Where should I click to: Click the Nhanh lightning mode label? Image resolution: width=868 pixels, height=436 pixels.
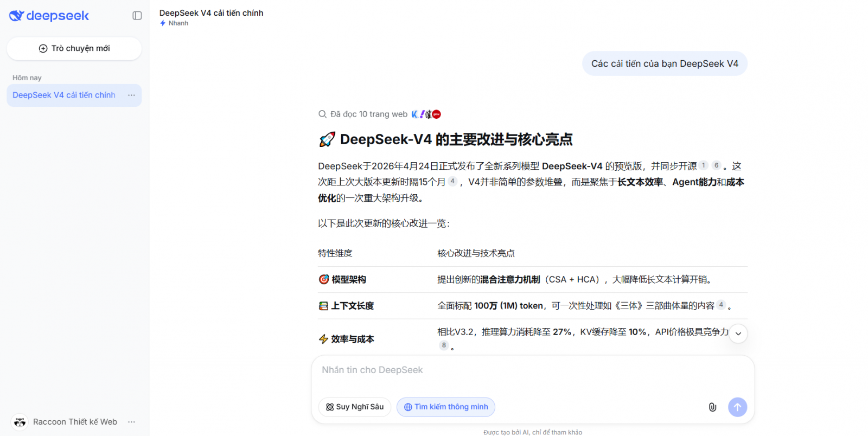[175, 23]
